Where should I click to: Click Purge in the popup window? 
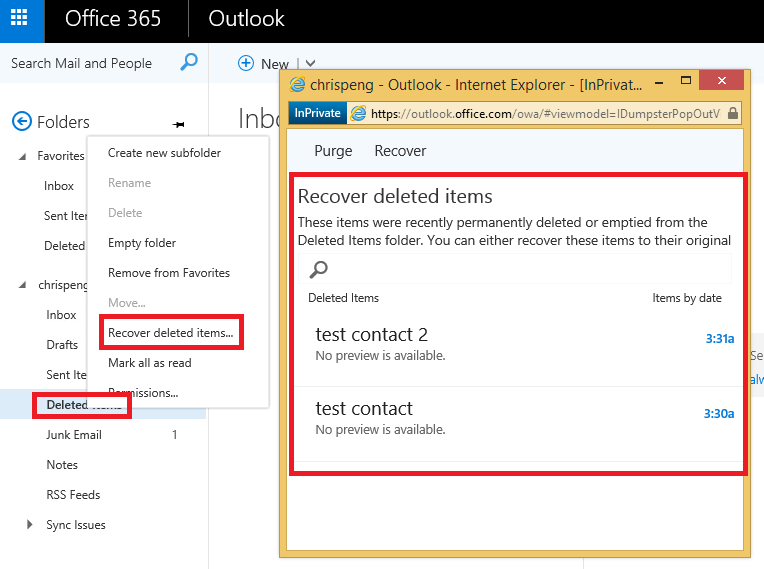333,151
